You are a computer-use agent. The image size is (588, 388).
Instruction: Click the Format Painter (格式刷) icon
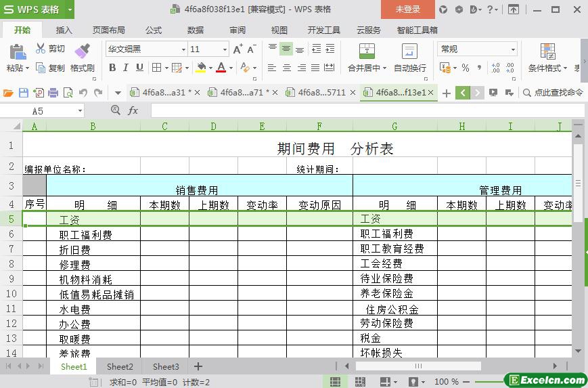click(x=81, y=51)
